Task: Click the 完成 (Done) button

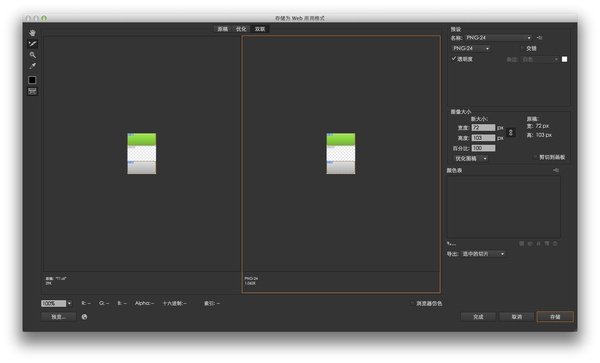Action: click(478, 317)
